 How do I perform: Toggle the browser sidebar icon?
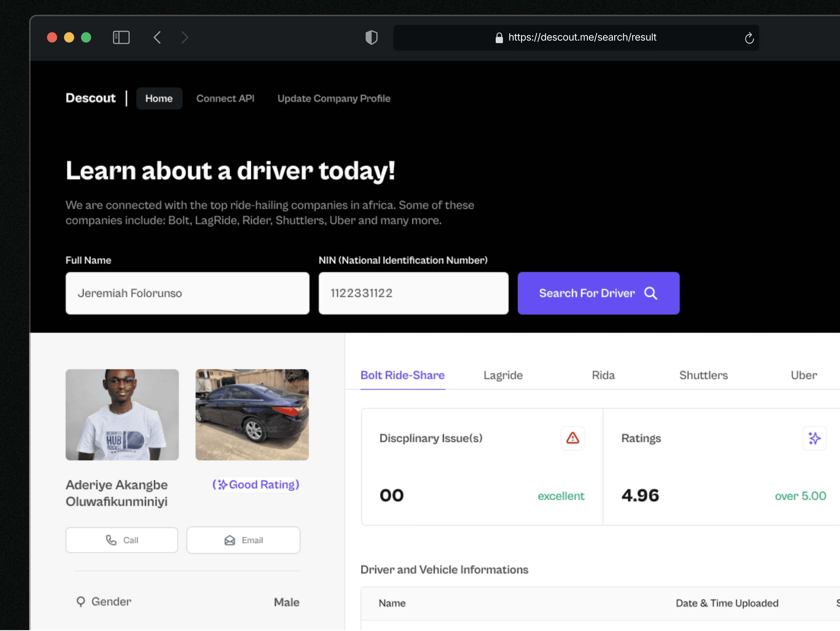pyautogui.click(x=121, y=37)
